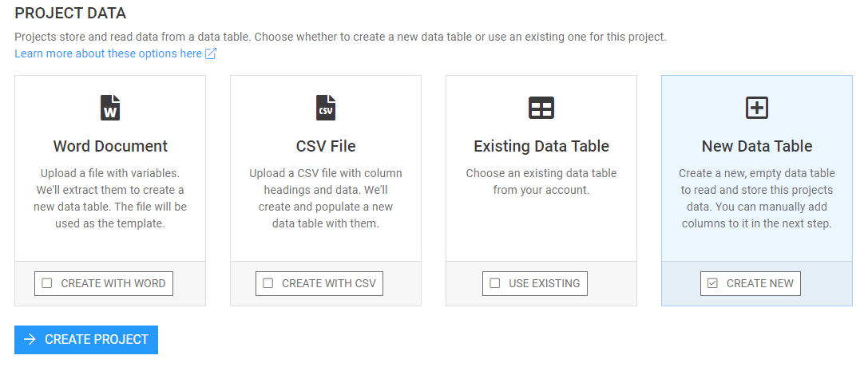Check the Create with Word checkbox
The width and height of the screenshot is (868, 367).
[x=47, y=283]
